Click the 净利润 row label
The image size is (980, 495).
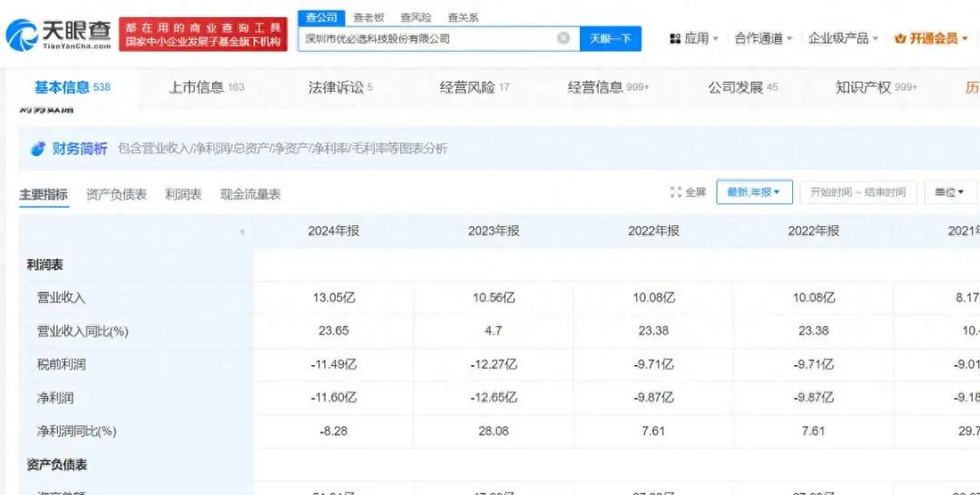(x=55, y=398)
